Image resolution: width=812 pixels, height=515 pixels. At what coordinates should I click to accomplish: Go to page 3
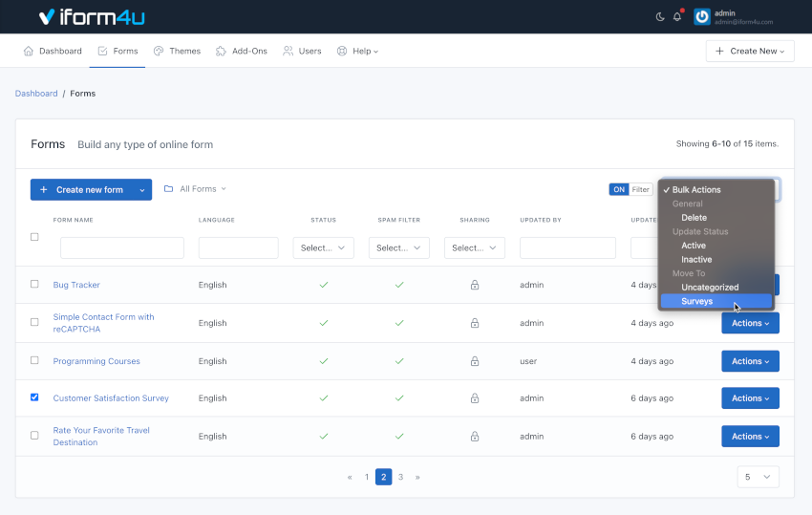coord(400,477)
